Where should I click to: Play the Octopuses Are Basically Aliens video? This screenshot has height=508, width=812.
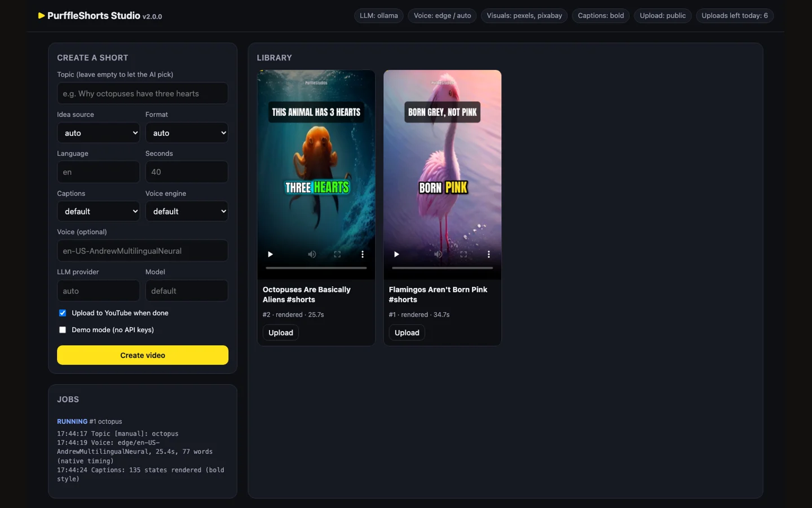pos(270,255)
